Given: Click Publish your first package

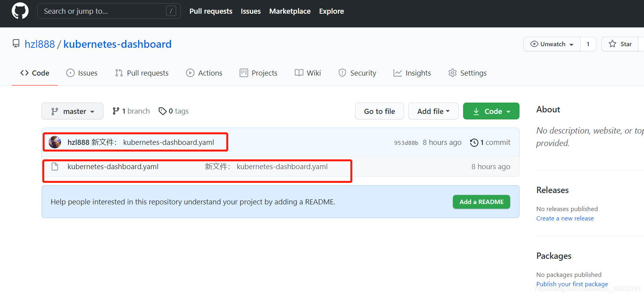Looking at the screenshot, I should (572, 284).
